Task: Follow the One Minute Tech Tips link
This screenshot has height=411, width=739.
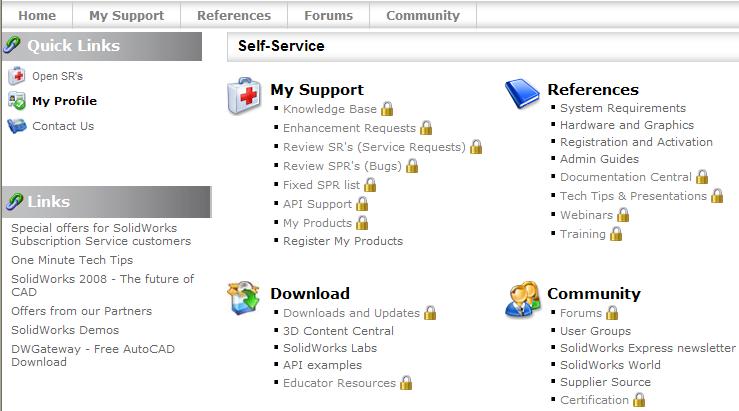Action: click(x=72, y=260)
